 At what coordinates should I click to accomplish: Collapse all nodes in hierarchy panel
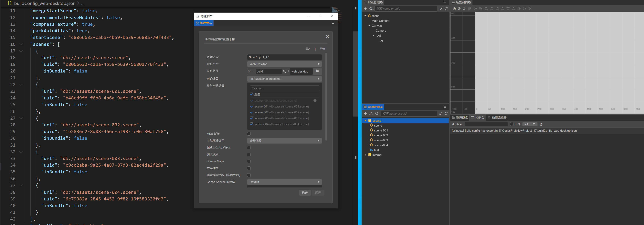click(x=441, y=9)
